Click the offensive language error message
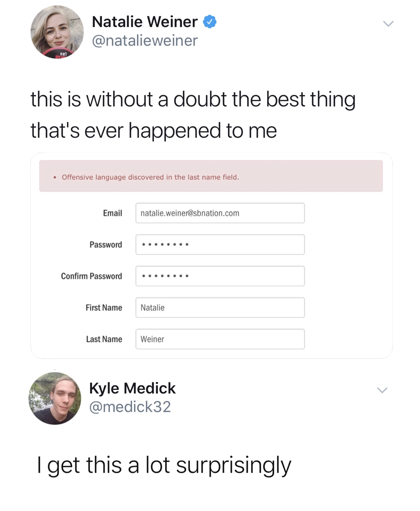420x511 pixels. (150, 177)
